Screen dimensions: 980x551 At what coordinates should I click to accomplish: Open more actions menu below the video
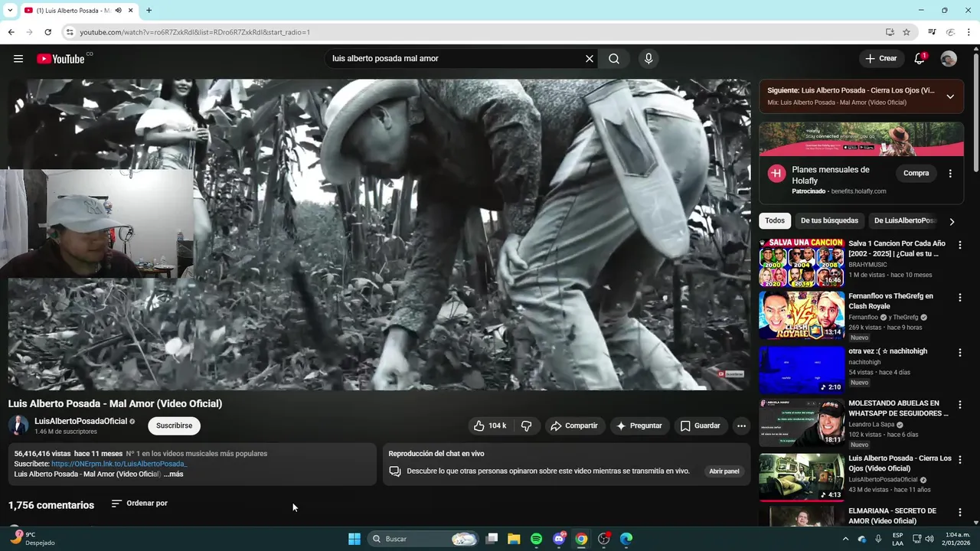coord(741,425)
